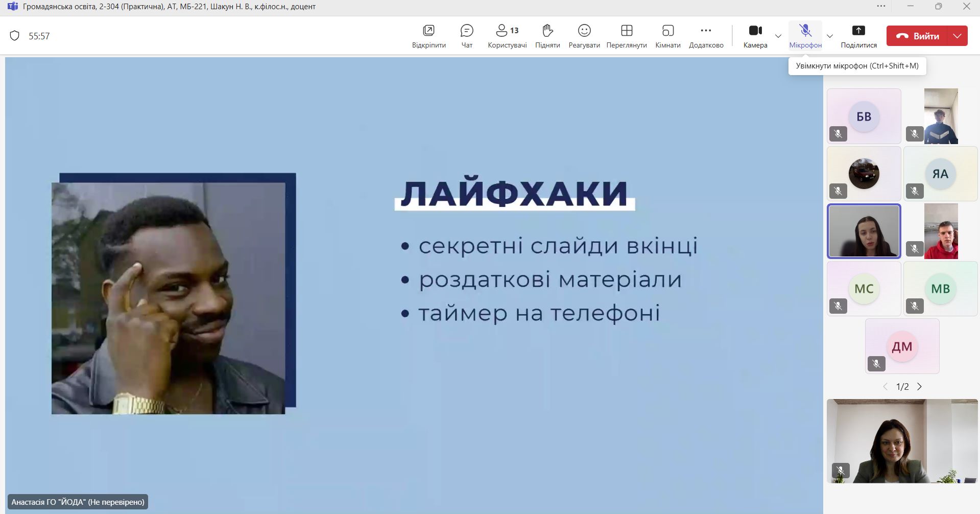Unmute the microphone

(x=805, y=36)
